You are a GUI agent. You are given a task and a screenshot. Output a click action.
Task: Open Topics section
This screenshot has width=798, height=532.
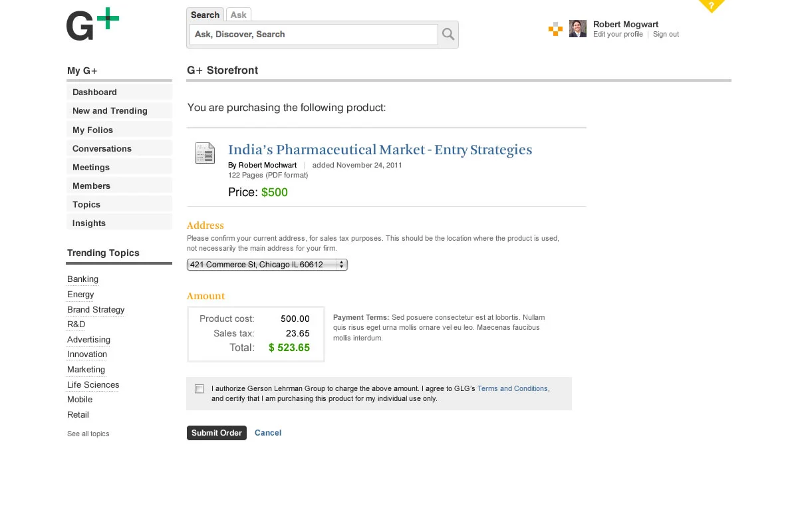pyautogui.click(x=119, y=204)
